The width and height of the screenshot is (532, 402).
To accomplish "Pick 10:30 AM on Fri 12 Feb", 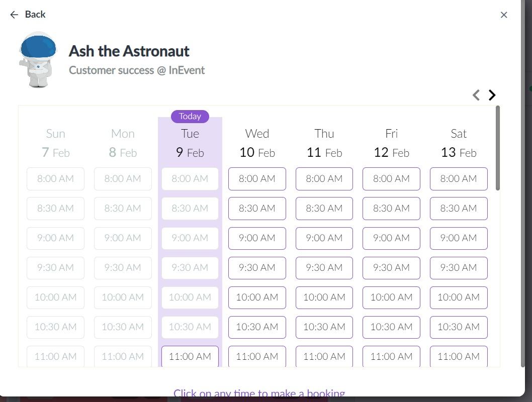I will [x=391, y=327].
